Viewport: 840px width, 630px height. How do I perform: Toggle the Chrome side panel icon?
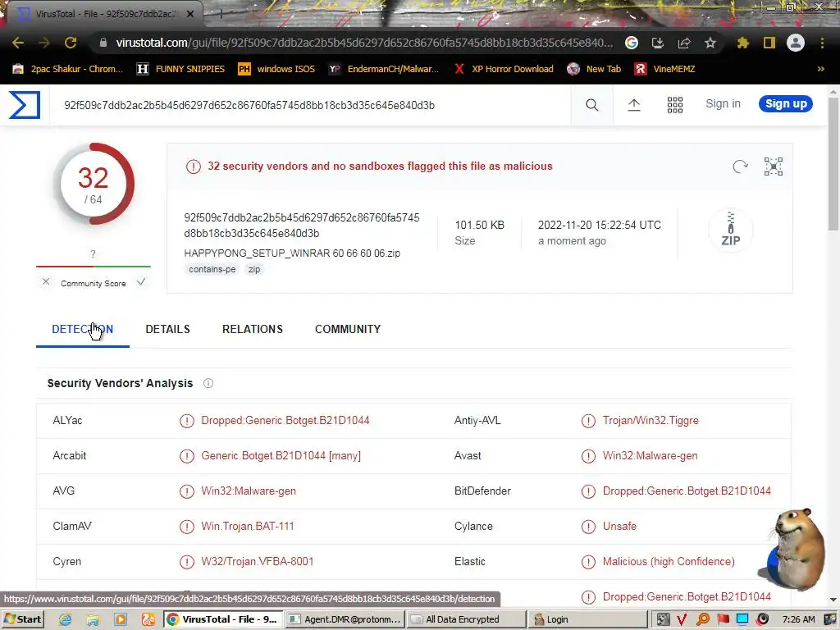click(769, 43)
